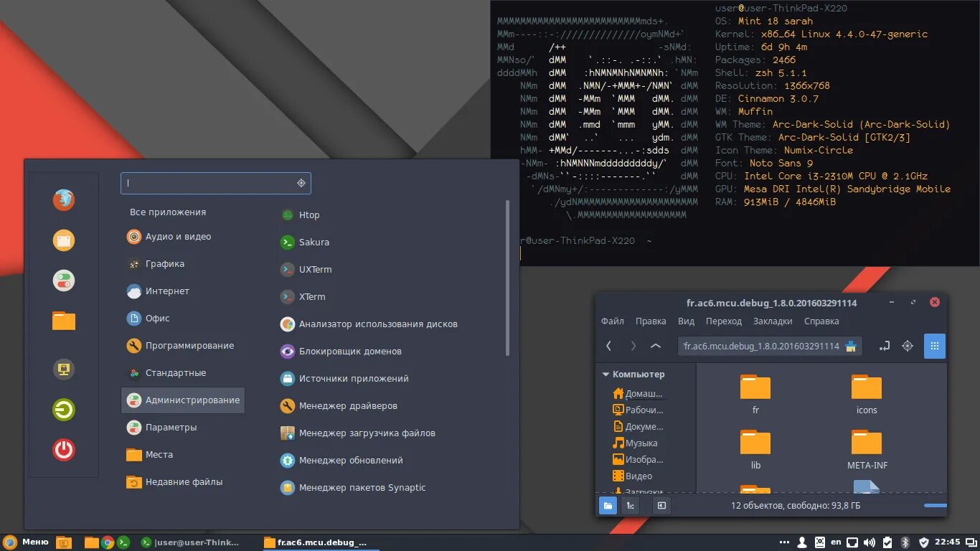Screen dimensions: 980x551
Task: Go up to parent folder in file manager
Action: click(656, 346)
